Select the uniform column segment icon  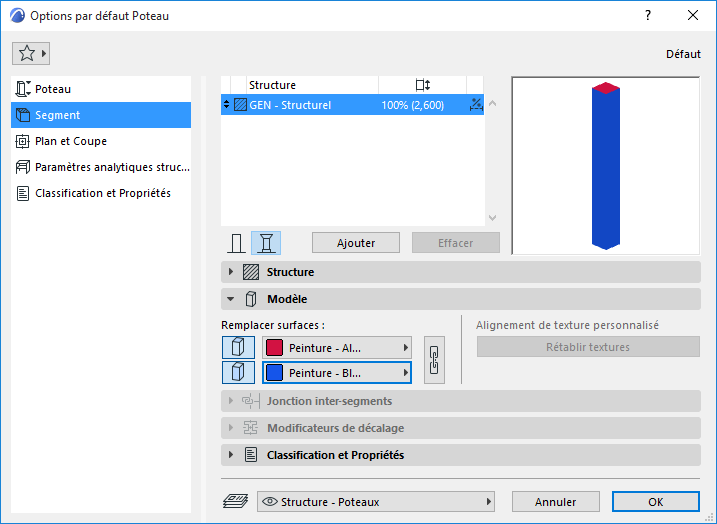[x=236, y=243]
